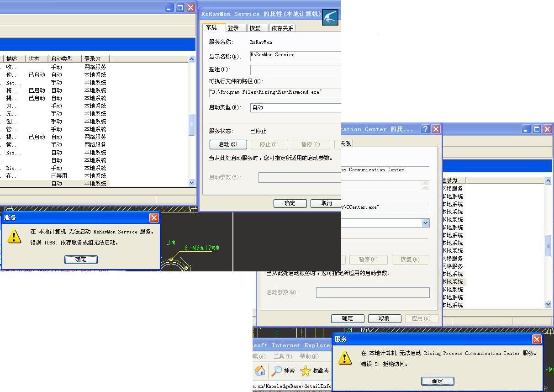Click 启动(S) to start RsRavMon service
Screen dimensions: 554x392
pos(228,144)
